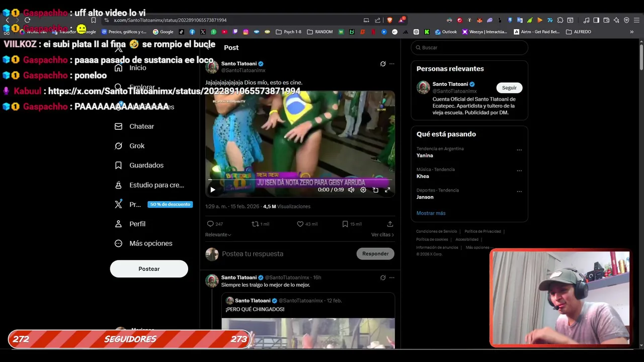The width and height of the screenshot is (644, 362).
Task: Open the browser extensions puzzle icon
Action: (560, 20)
